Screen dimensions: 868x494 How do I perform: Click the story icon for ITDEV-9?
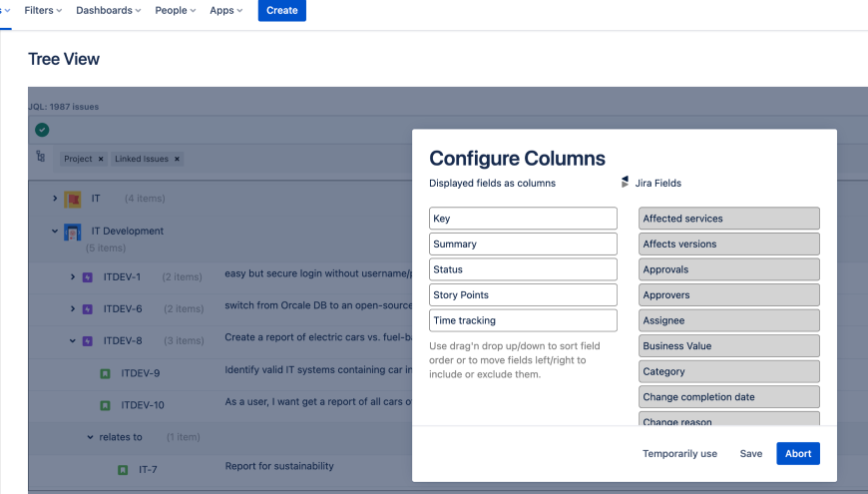pos(105,374)
